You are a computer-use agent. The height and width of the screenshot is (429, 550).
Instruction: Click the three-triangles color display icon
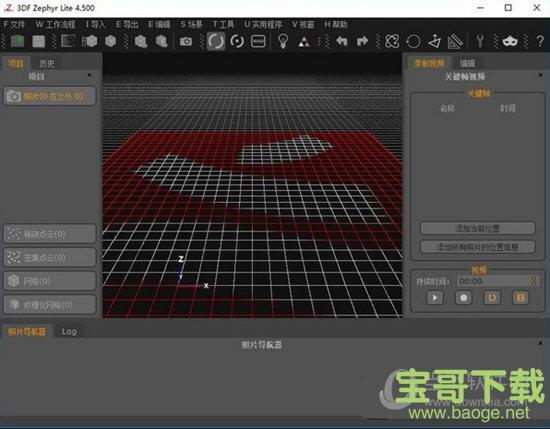[x=304, y=42]
